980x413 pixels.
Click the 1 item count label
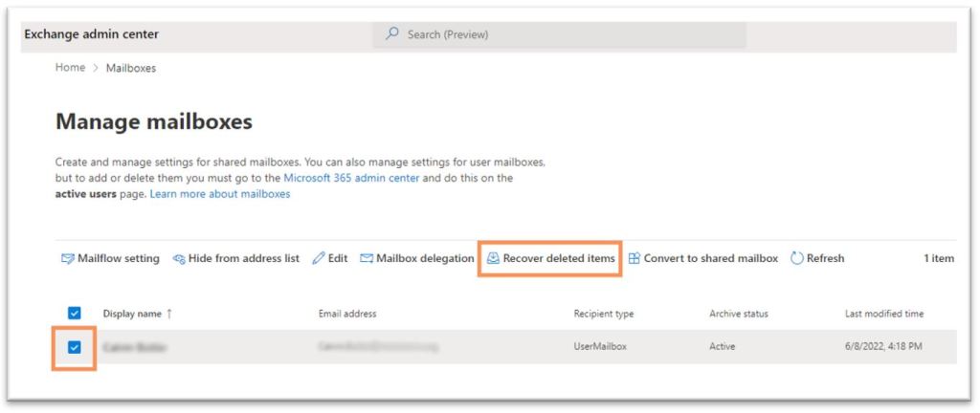pos(939,258)
